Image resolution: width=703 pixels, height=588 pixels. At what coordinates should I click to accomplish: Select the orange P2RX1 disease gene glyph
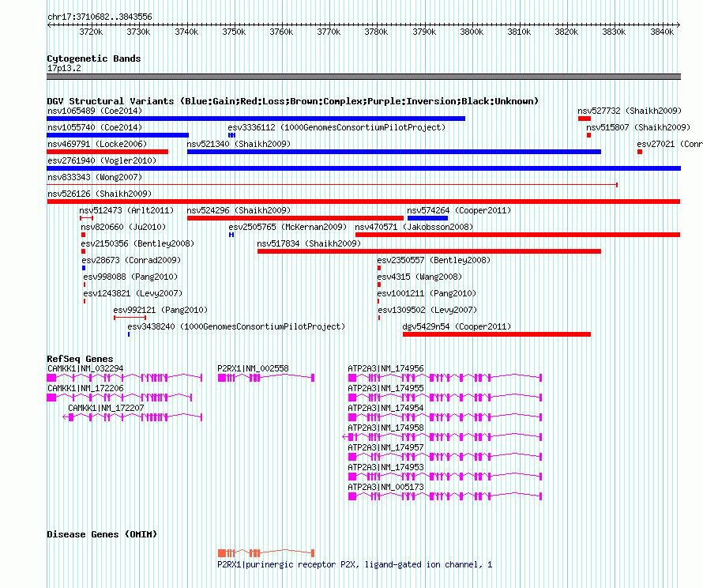(x=266, y=553)
